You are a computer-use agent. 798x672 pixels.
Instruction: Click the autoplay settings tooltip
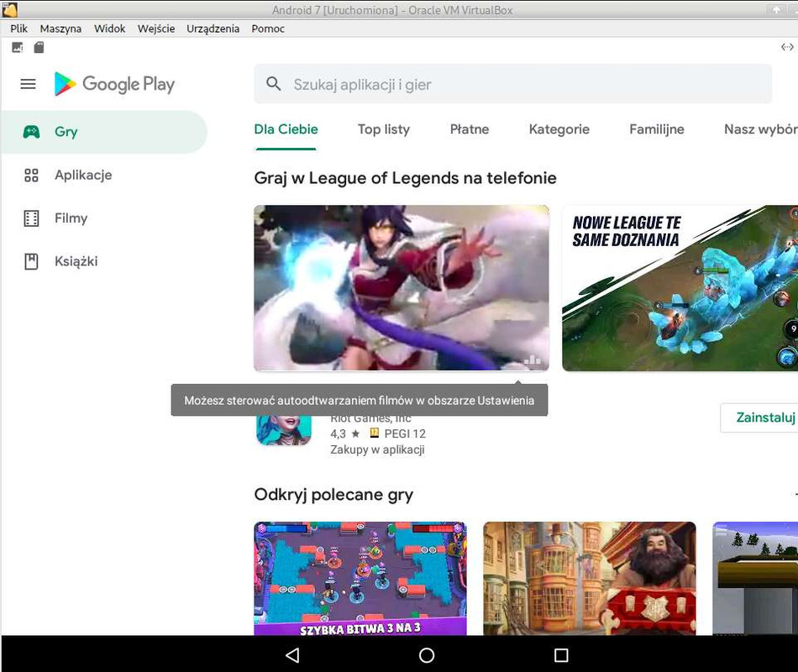pyautogui.click(x=360, y=400)
